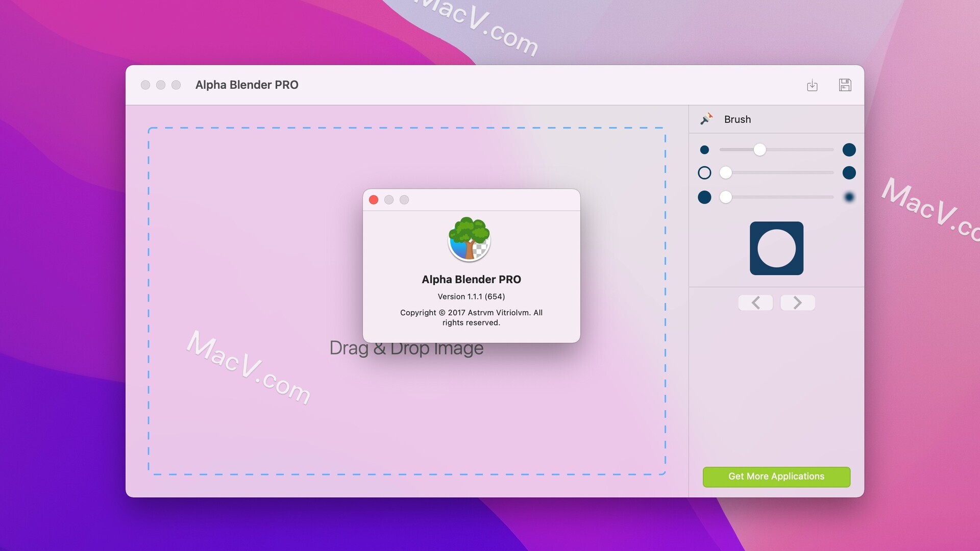Click the hollow circle opacity icon
This screenshot has height=551, width=980.
(704, 173)
